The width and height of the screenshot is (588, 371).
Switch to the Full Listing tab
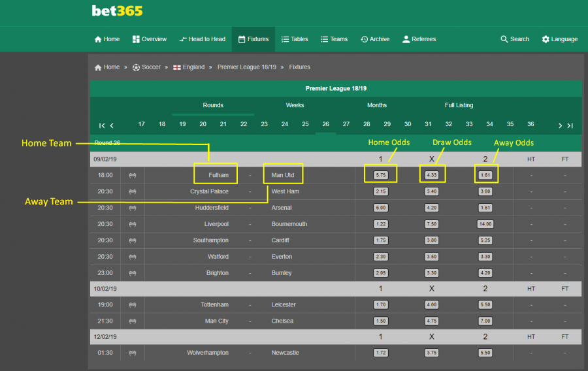pyautogui.click(x=459, y=105)
